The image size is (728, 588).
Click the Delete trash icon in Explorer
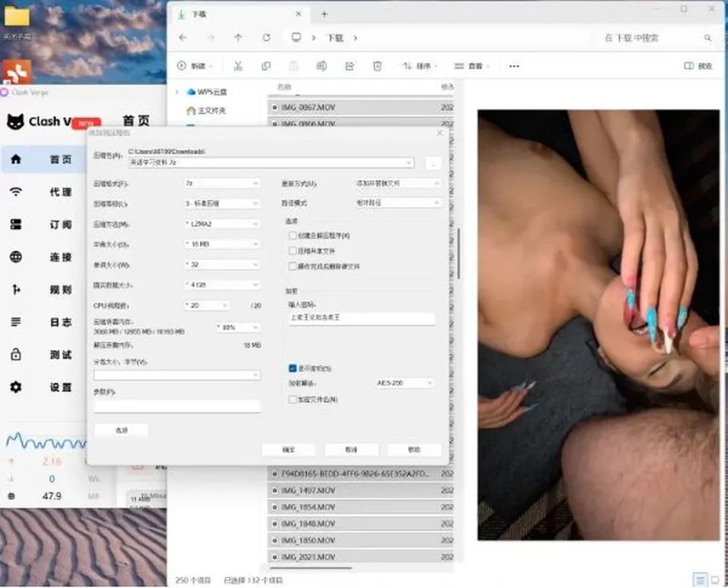point(378,66)
